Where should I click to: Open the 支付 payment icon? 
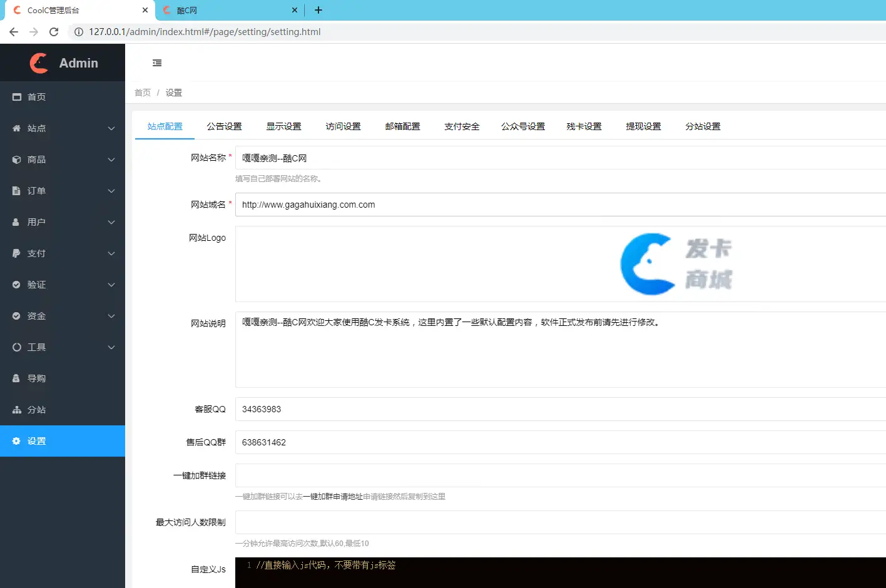point(16,253)
